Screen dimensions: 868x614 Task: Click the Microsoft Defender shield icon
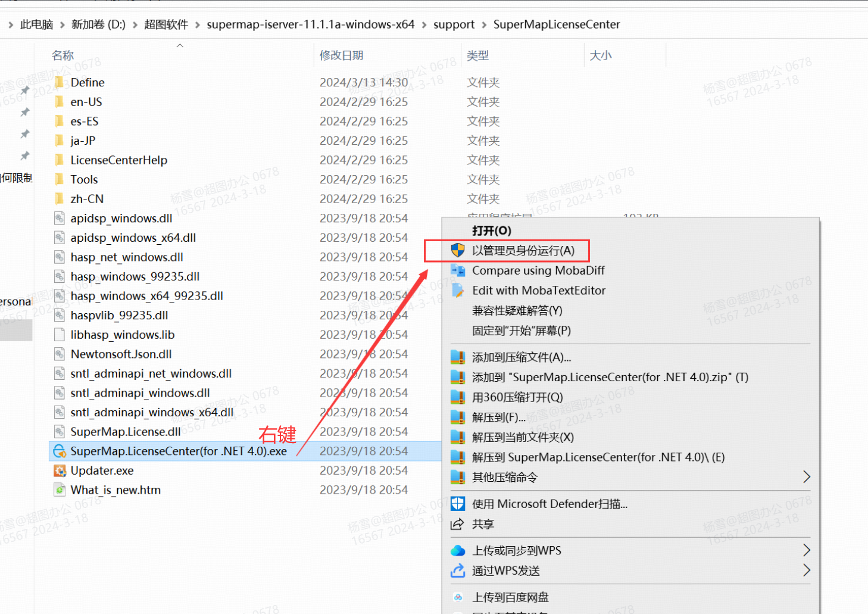click(458, 504)
